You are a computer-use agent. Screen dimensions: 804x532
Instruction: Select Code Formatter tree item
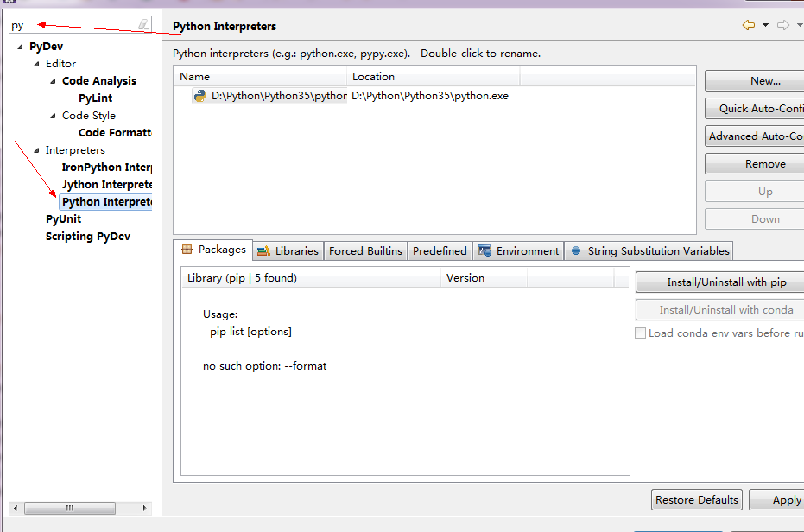click(115, 133)
